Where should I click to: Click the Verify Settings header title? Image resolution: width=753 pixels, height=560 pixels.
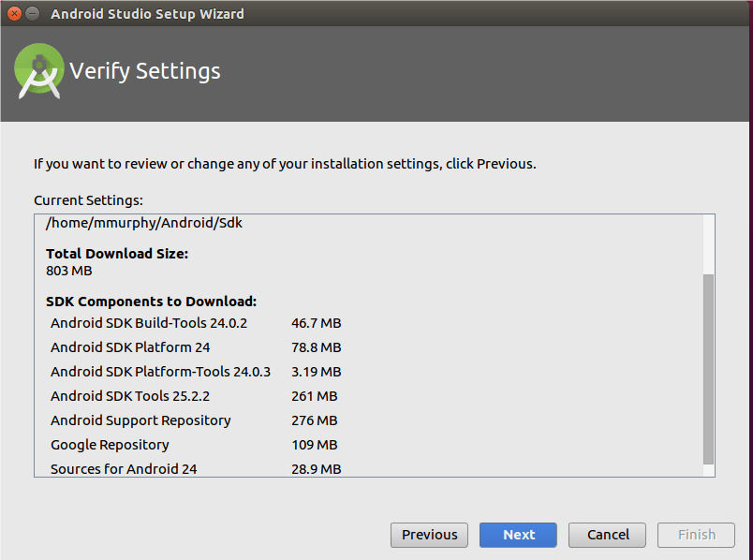pos(145,71)
